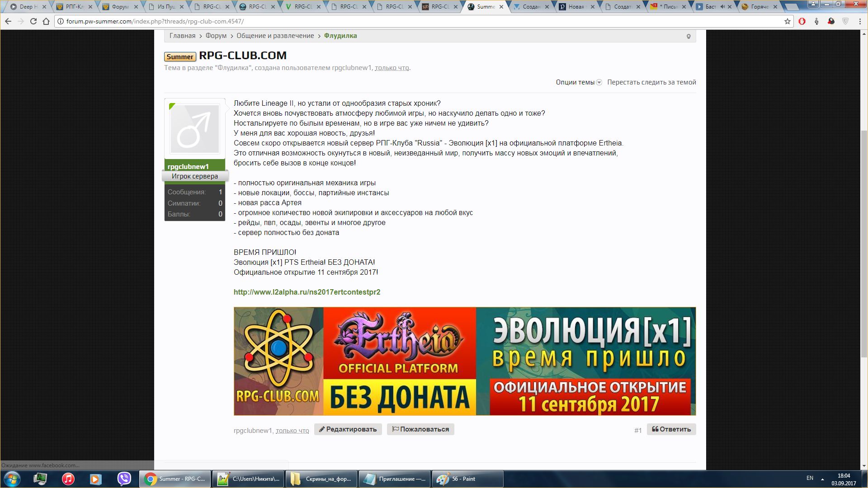Screen dimensions: 868x488
Task: Click the Эволюция x1 banner image
Action: pyautogui.click(x=465, y=361)
